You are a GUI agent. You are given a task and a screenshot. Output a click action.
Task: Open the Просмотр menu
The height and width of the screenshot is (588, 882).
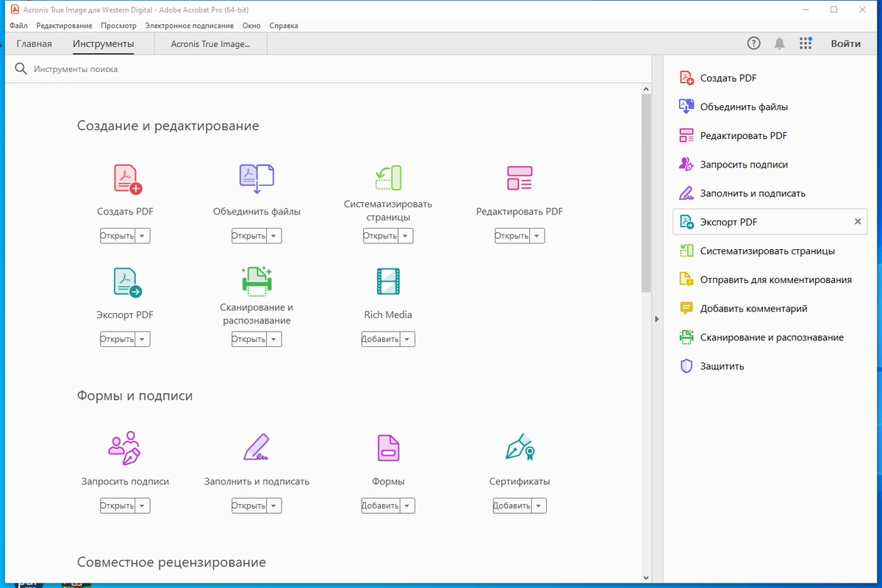click(118, 26)
